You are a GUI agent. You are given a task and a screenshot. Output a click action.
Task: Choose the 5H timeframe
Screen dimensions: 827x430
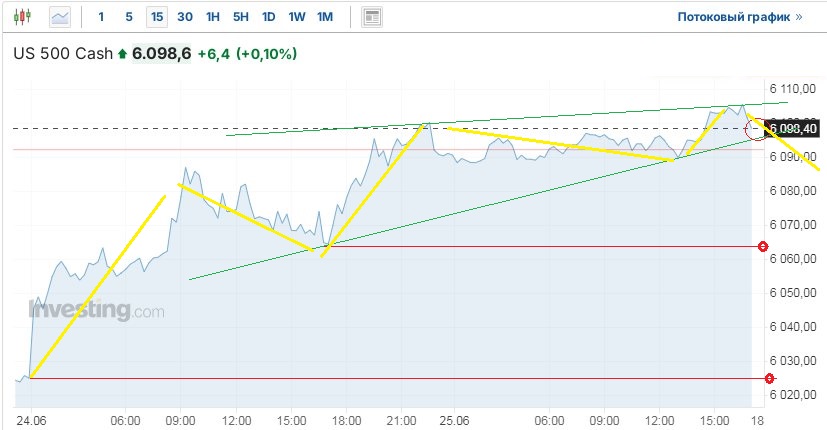tap(241, 17)
